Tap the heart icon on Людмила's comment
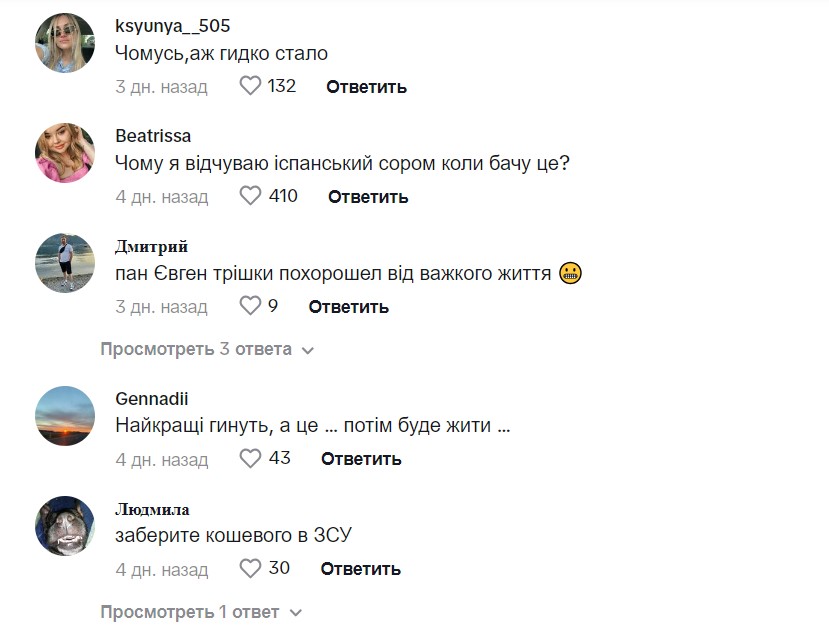The height and width of the screenshot is (630, 829). [249, 569]
